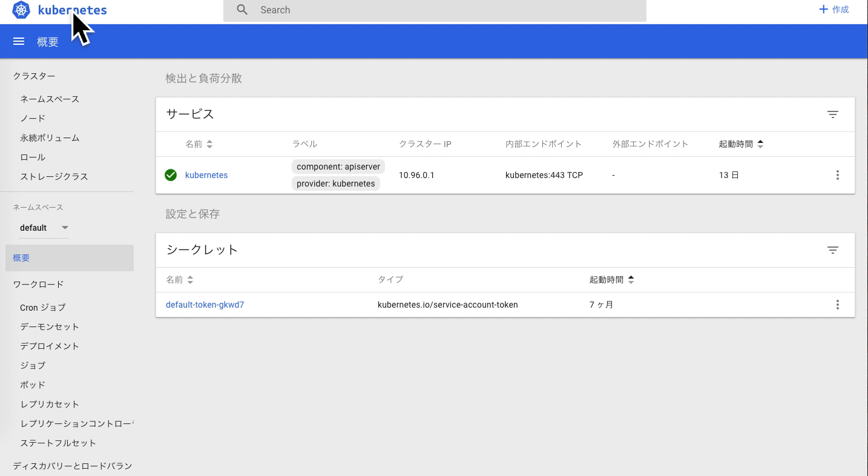Viewport: 868px width, 476px height.
Task: Open the three-dot menu for the kubernetes service
Action: [838, 175]
